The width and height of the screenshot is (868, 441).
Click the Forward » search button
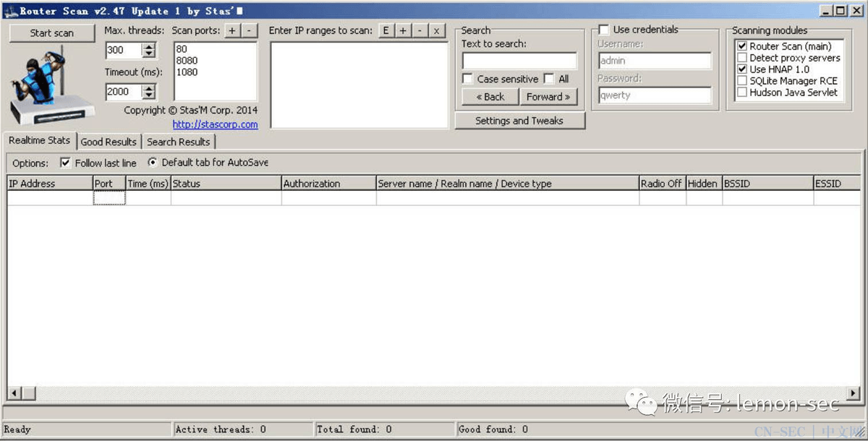(x=548, y=96)
